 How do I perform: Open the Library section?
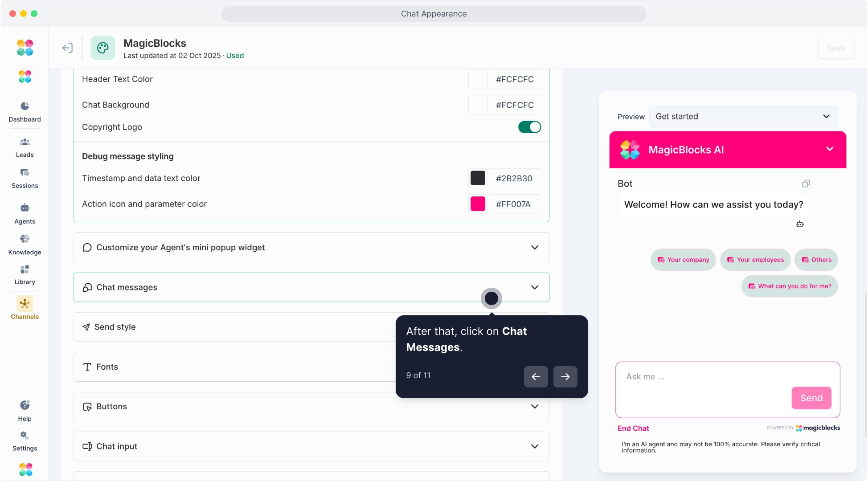(25, 270)
